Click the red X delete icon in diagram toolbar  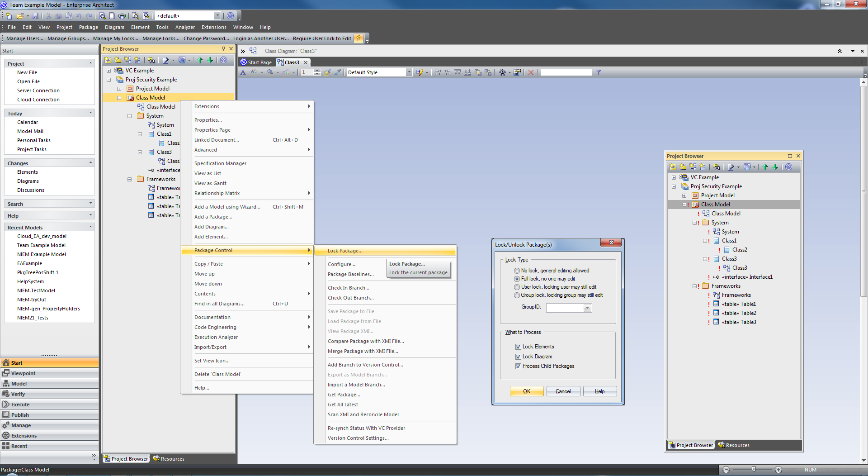click(531, 72)
